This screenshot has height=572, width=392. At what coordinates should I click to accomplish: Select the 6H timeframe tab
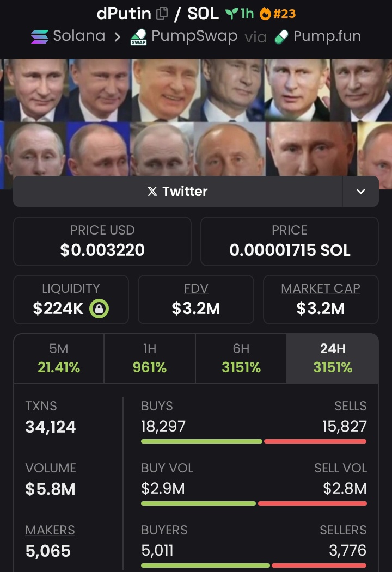(241, 358)
